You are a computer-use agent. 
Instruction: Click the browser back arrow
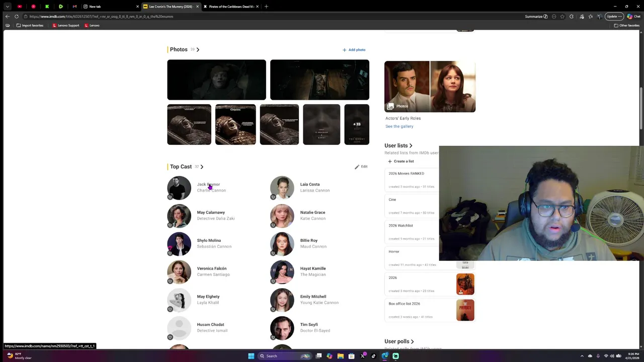click(x=8, y=17)
